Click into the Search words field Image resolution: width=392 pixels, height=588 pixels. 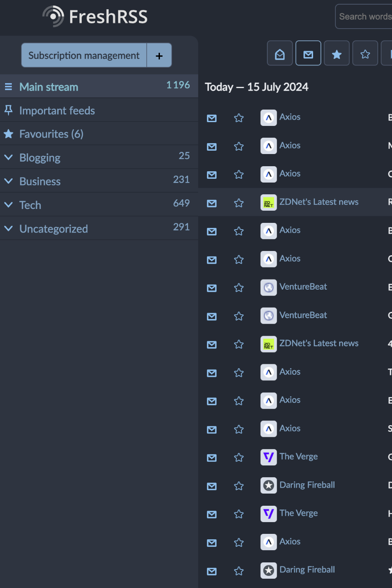[363, 16]
